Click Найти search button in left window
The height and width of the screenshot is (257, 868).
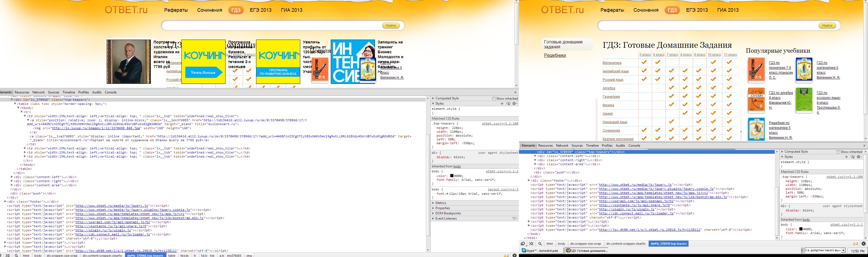(x=391, y=26)
